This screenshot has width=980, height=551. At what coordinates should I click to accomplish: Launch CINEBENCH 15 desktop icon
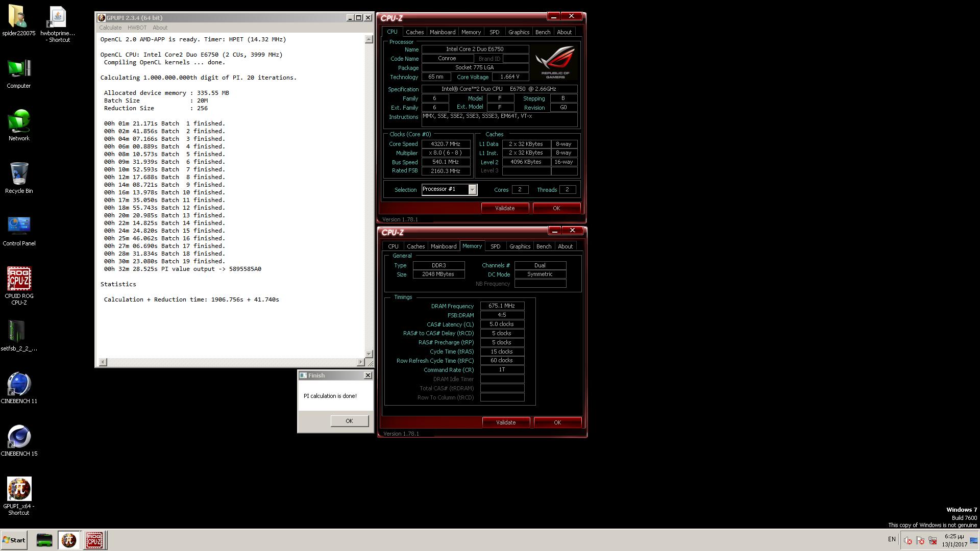[19, 440]
